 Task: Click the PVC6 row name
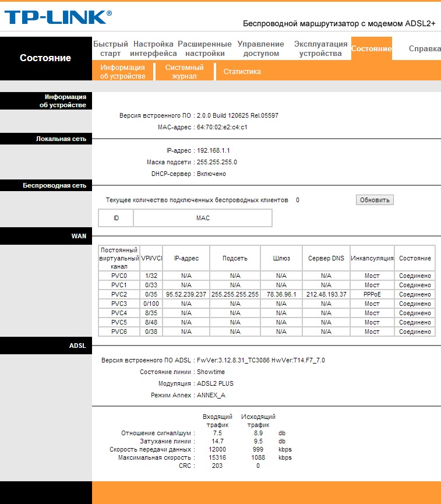coord(119,332)
